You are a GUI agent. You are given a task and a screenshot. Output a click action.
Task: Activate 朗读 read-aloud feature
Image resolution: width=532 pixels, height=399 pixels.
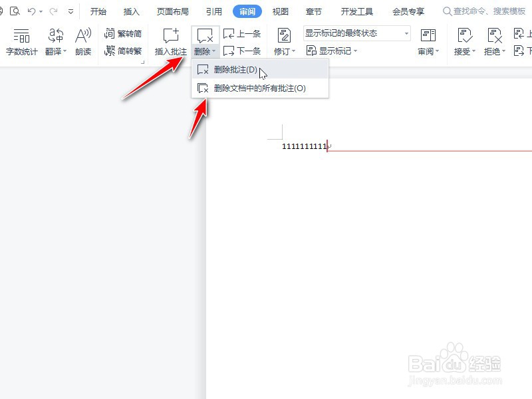tap(82, 41)
